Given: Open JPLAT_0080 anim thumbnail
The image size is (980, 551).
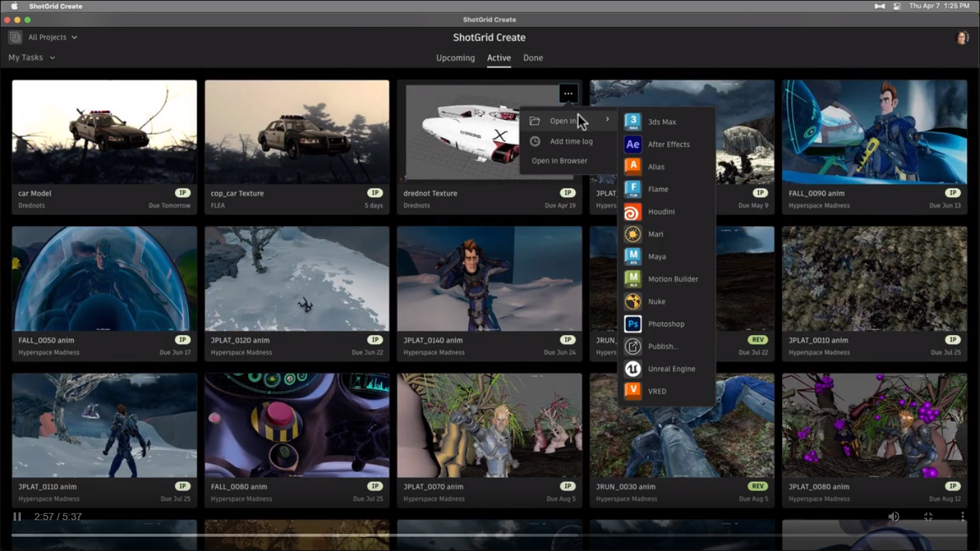Looking at the screenshot, I should 875,425.
